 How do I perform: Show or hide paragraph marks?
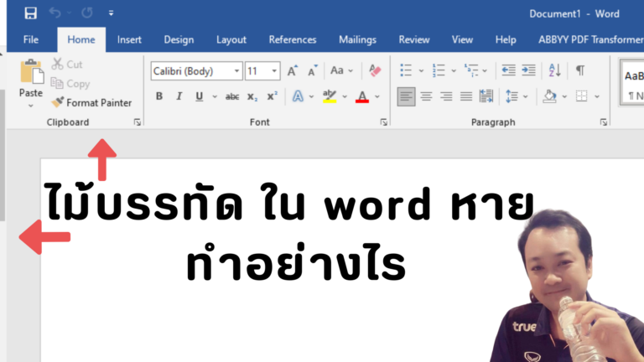tap(580, 70)
